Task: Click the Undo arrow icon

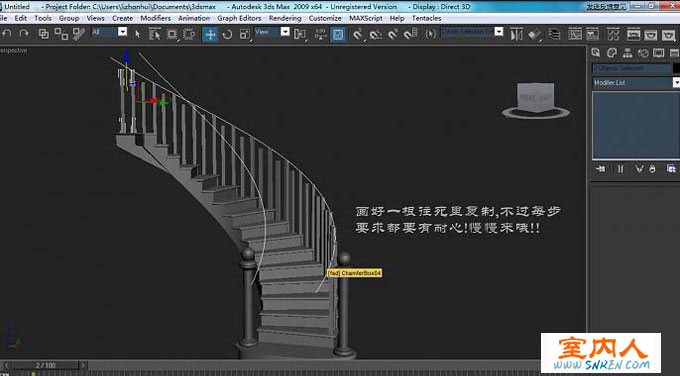Action: tap(7, 34)
